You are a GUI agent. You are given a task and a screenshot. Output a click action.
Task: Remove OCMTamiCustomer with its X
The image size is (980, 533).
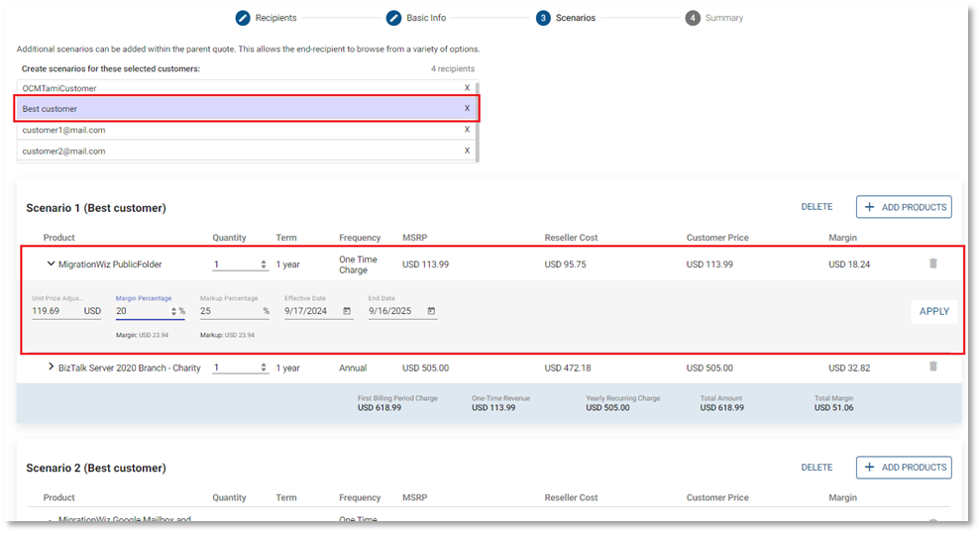click(467, 88)
